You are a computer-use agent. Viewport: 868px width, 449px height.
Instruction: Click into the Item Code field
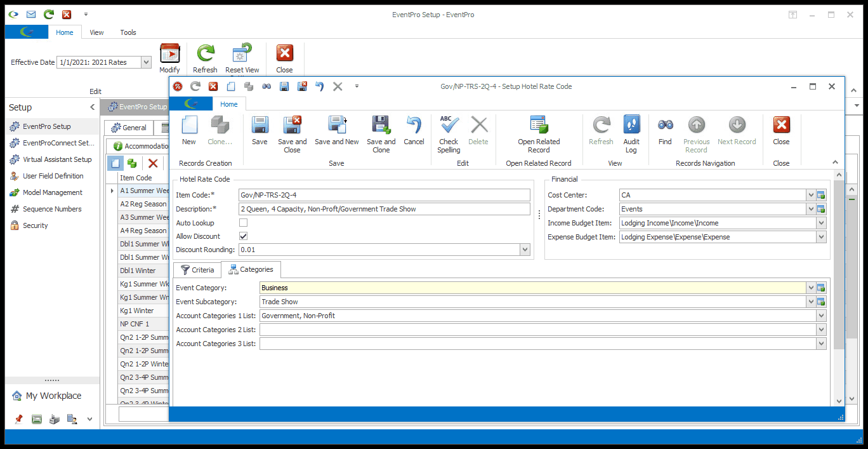(x=384, y=195)
